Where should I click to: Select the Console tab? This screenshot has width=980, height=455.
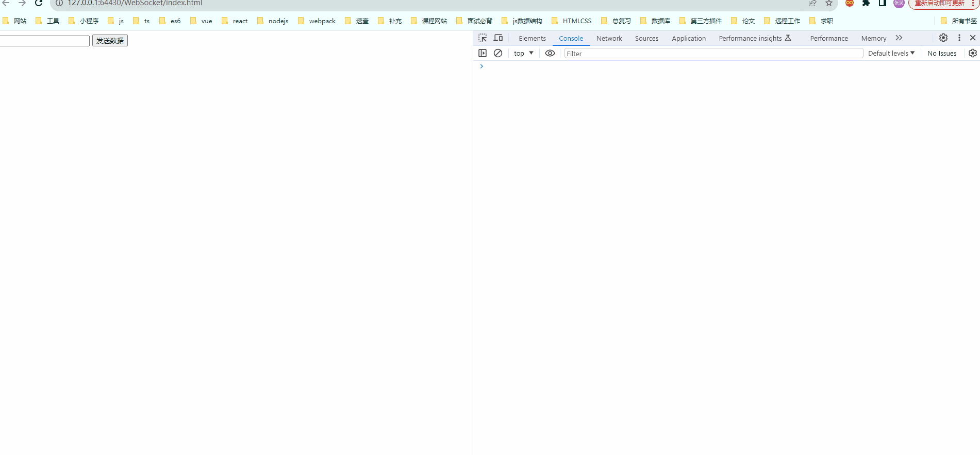[571, 38]
